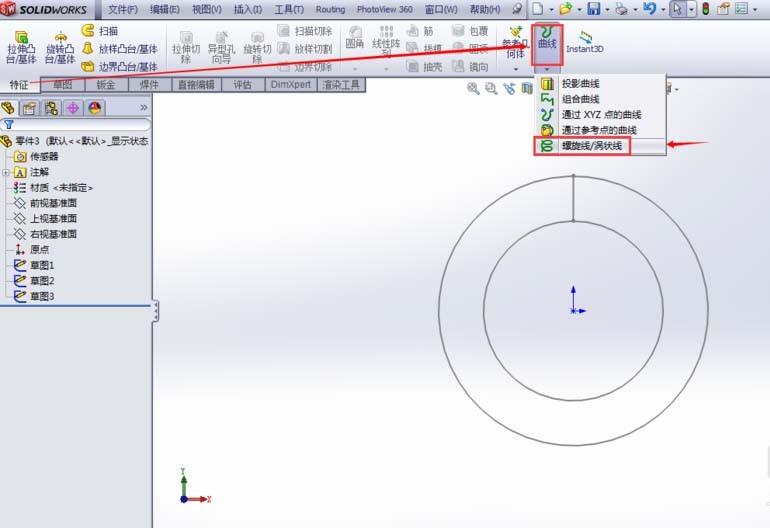The image size is (770, 528).
Task: Expand the 曲线 curves dropdown arrow
Action: point(547,69)
